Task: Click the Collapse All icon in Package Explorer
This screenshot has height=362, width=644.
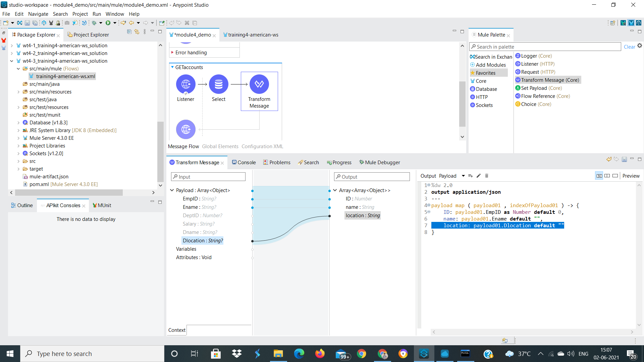Action: [x=129, y=32]
